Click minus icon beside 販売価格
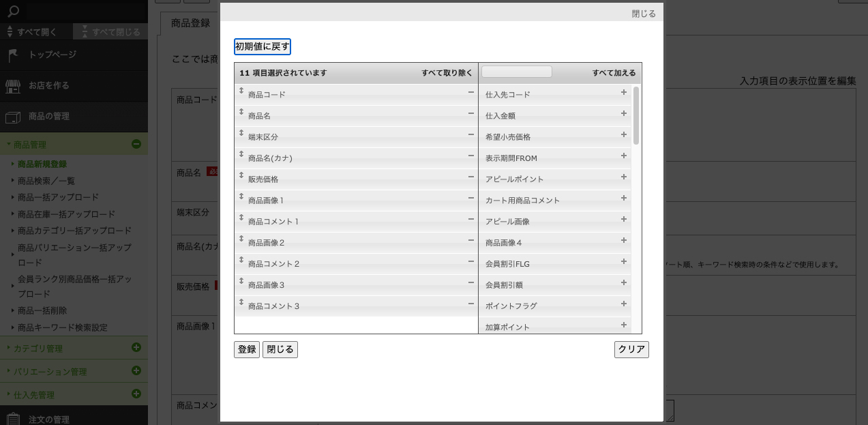This screenshot has height=425, width=868. (470, 177)
